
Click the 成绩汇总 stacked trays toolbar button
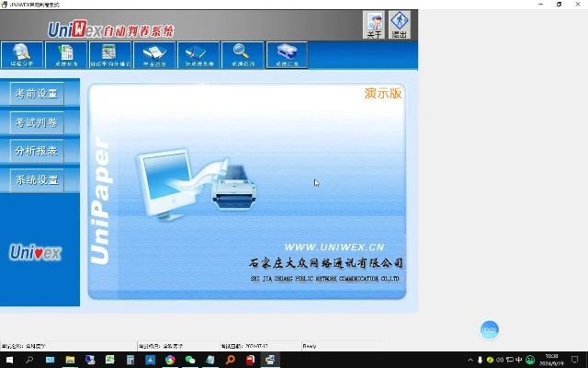pyautogui.click(x=287, y=55)
